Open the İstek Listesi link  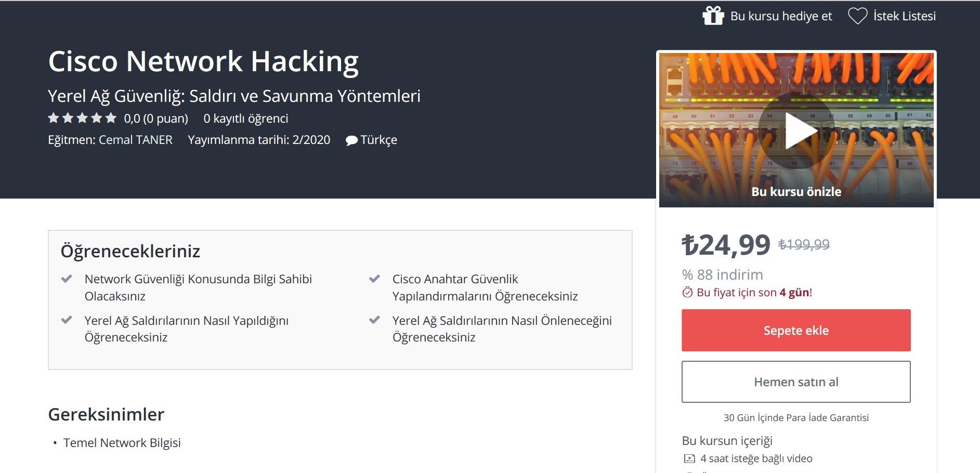904,16
